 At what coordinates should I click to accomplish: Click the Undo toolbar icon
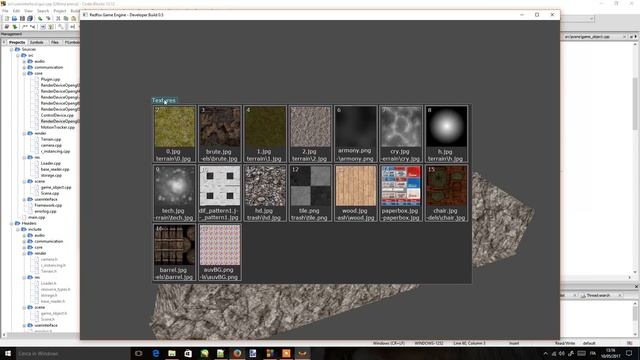pyautogui.click(x=40, y=19)
